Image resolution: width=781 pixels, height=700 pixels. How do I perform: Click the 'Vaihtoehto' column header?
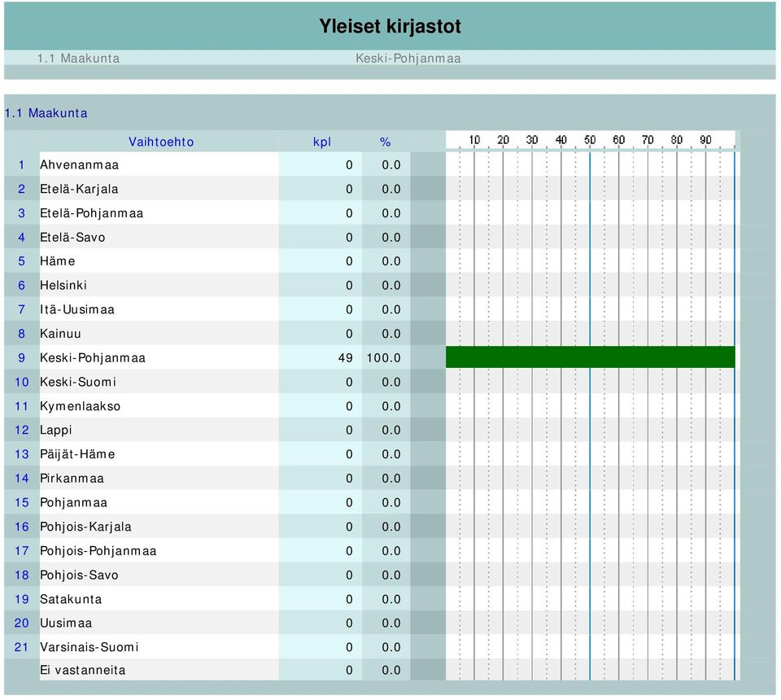pyautogui.click(x=161, y=142)
